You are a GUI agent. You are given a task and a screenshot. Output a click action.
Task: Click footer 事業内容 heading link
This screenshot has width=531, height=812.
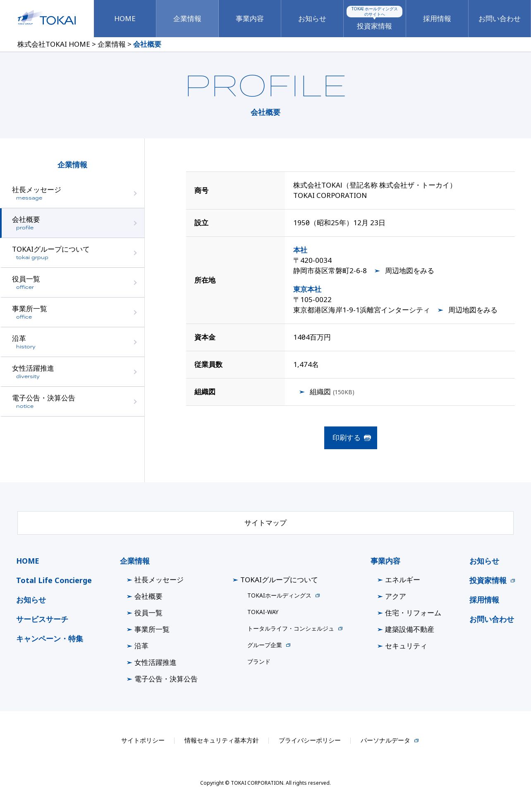(385, 561)
